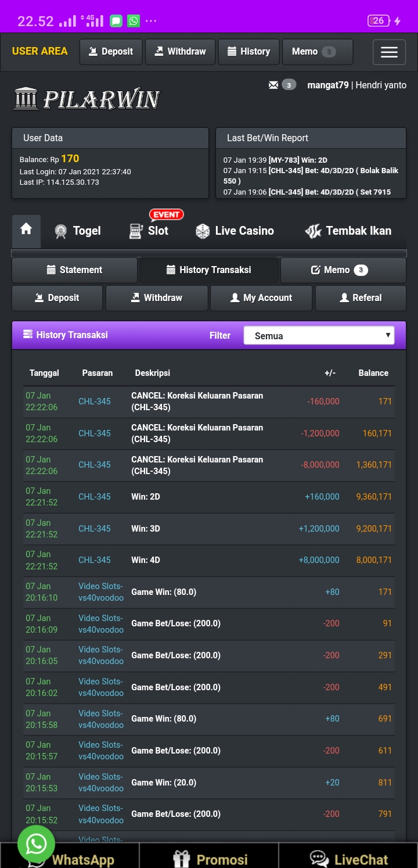Screen dimensions: 418x868
Task: Tap the home icon tab
Action: [26, 230]
